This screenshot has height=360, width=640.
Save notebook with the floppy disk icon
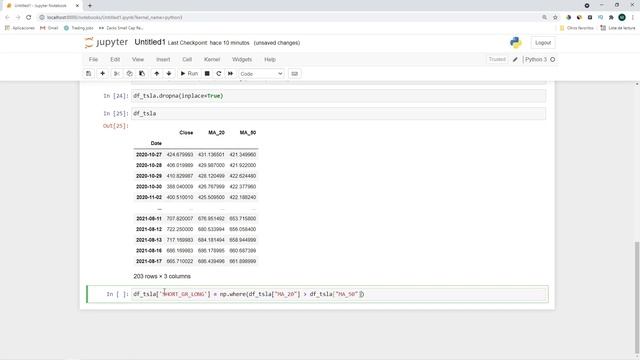click(x=89, y=73)
